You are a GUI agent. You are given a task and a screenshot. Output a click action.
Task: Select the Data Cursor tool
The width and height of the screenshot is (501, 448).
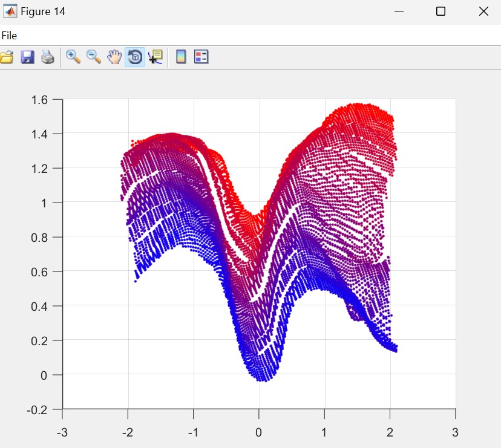[156, 57]
